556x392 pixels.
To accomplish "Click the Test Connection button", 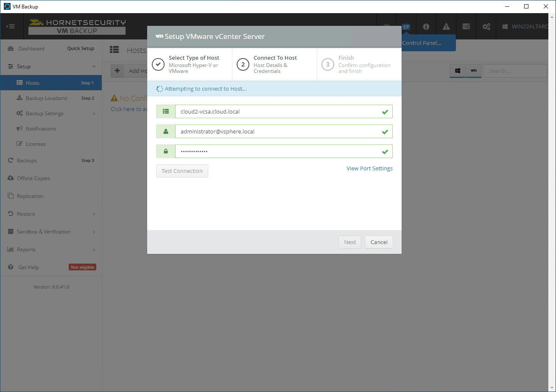I will [x=182, y=171].
